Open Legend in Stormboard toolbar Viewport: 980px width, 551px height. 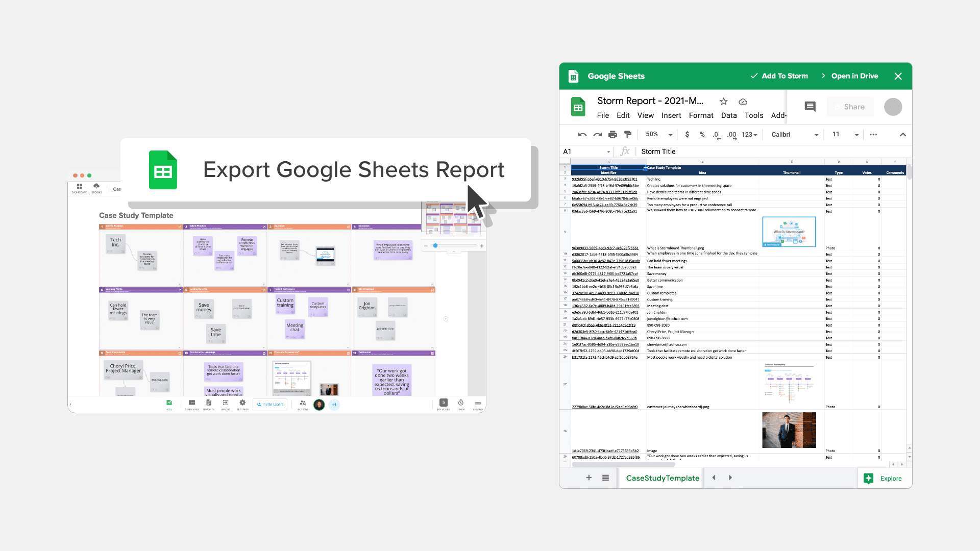478,405
